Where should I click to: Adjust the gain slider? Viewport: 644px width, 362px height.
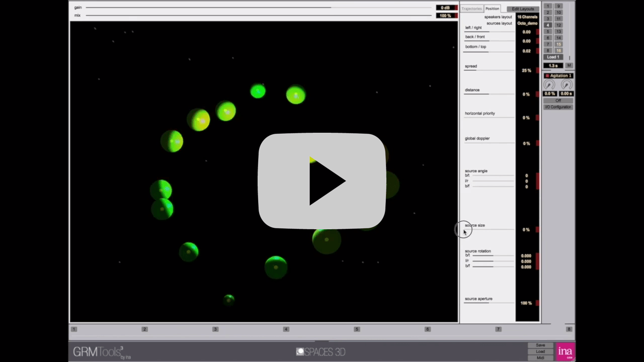(x=258, y=8)
